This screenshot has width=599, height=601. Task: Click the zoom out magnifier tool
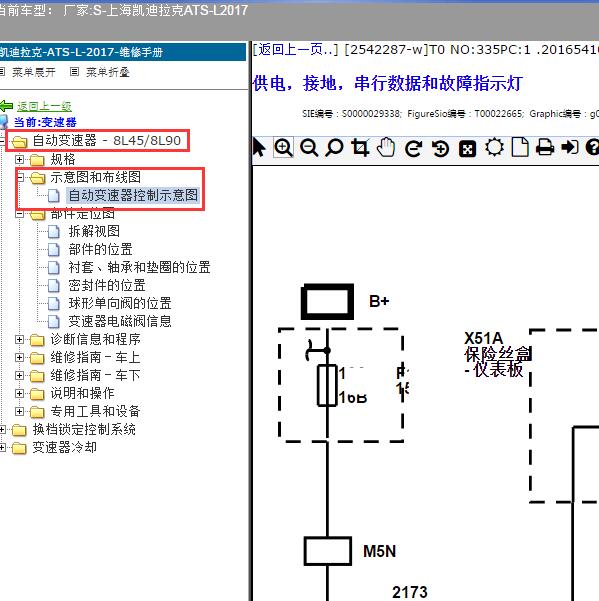[309, 148]
